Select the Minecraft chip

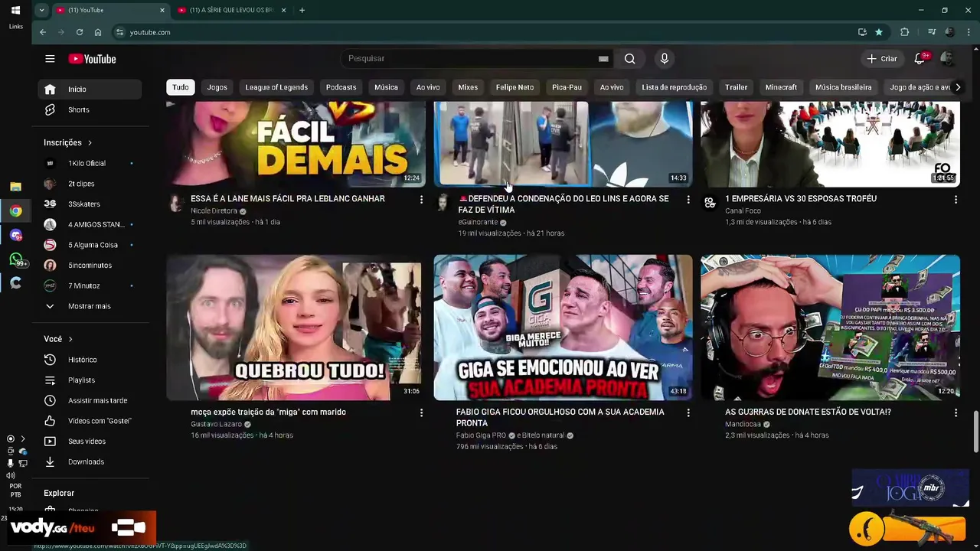pos(781,87)
